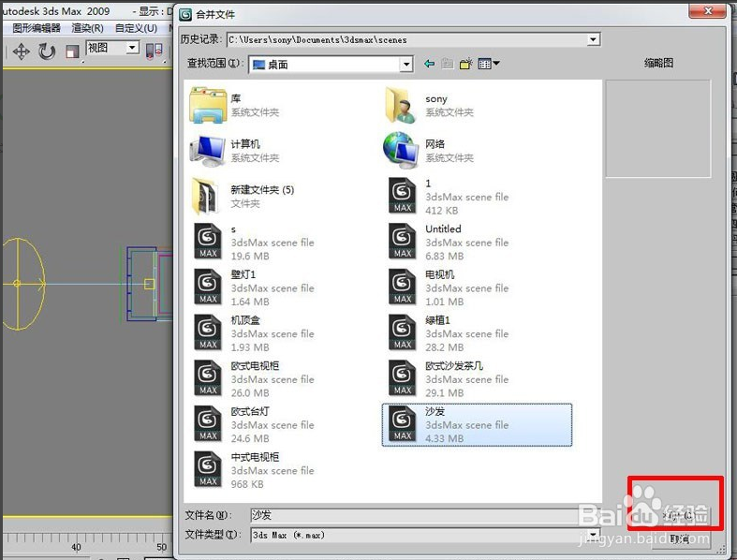Click the up one level folder icon

447,64
